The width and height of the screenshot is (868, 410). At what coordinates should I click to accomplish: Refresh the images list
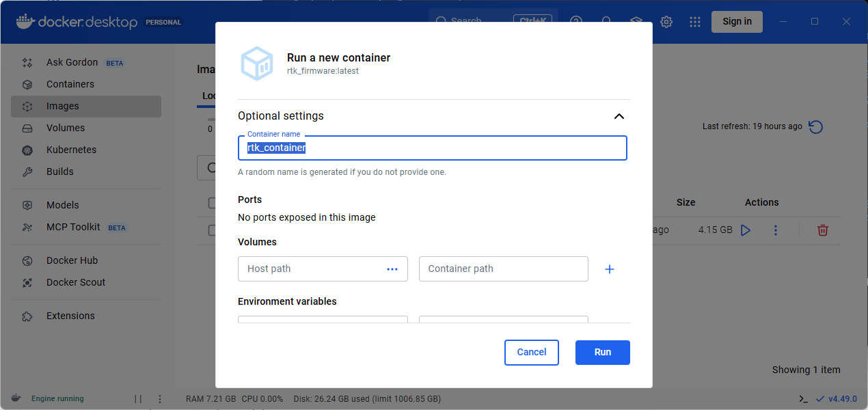[815, 128]
